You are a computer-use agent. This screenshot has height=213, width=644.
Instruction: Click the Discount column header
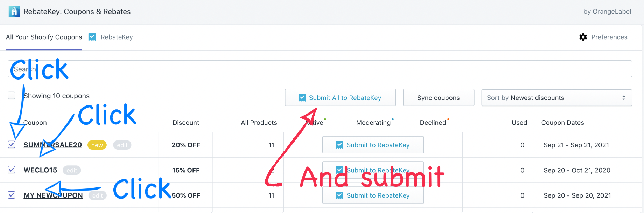(186, 123)
